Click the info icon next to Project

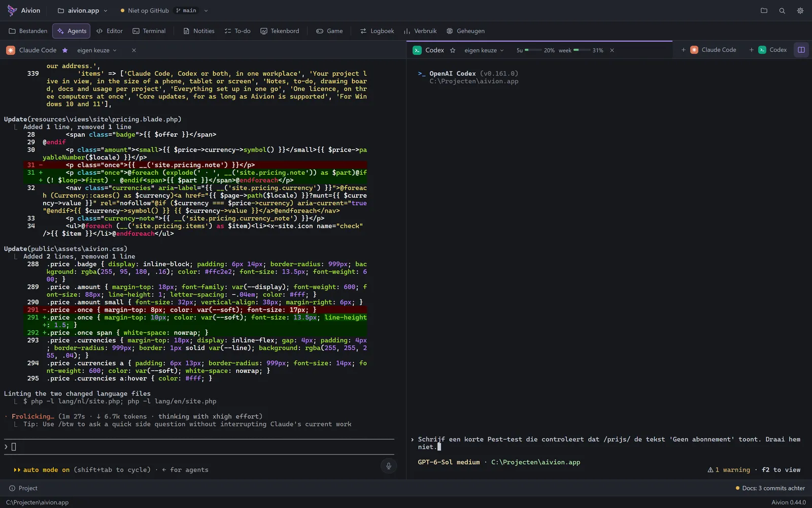click(x=12, y=488)
